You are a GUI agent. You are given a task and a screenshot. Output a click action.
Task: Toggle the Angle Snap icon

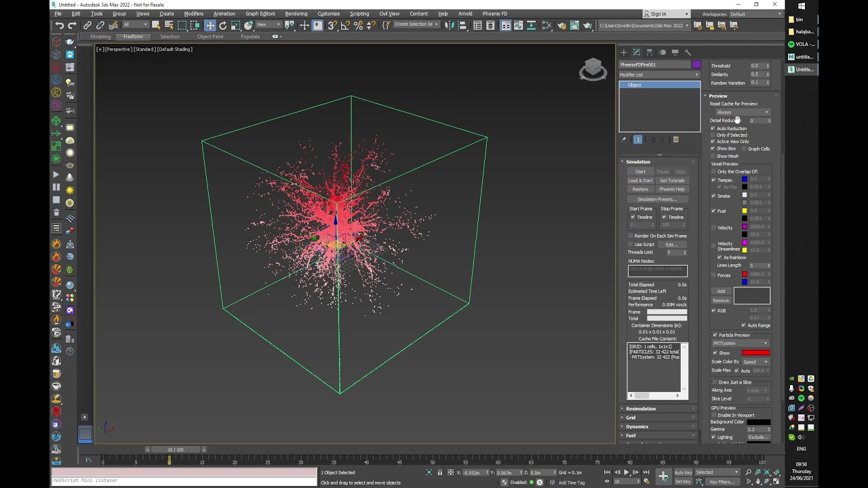click(345, 25)
